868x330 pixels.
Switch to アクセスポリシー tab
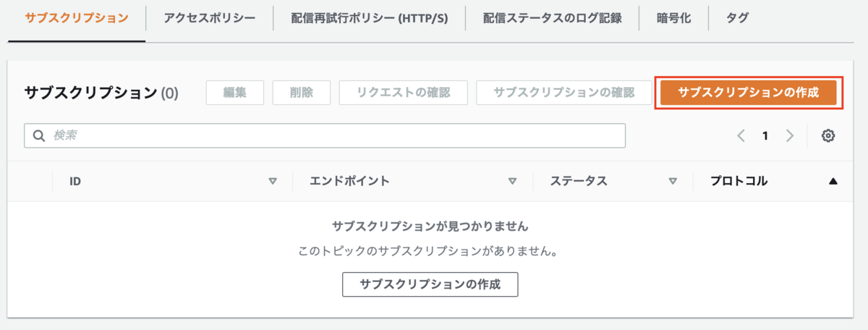[210, 18]
